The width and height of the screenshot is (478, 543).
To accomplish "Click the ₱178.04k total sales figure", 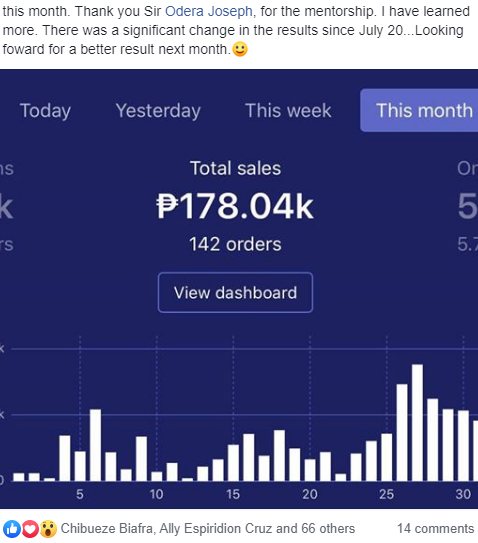I will click(235, 206).
